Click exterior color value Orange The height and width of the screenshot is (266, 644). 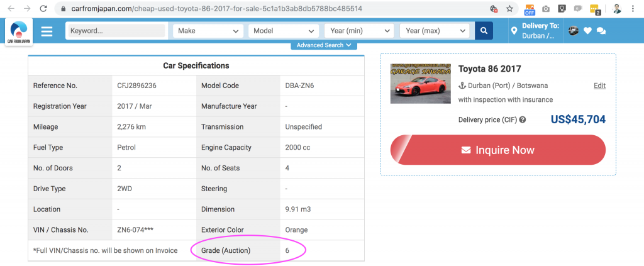pos(296,230)
